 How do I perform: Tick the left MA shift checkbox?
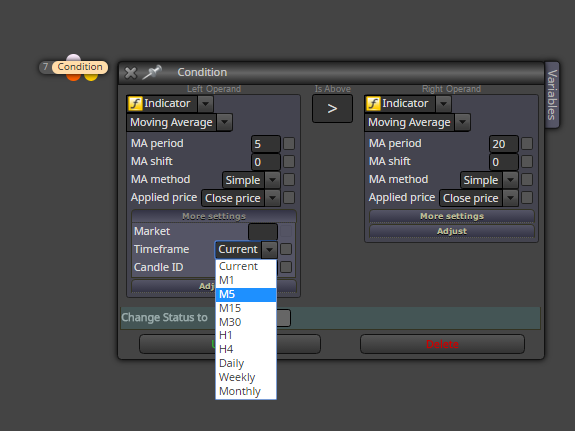tap(289, 161)
